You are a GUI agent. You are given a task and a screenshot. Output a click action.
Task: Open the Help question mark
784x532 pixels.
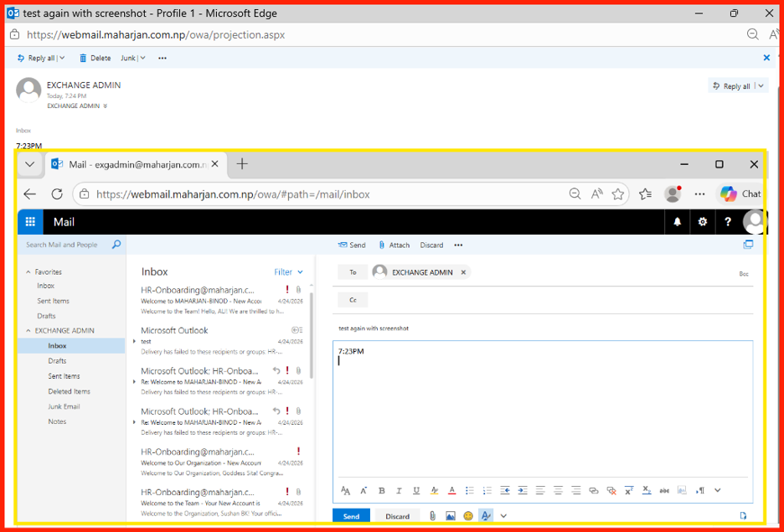(728, 222)
